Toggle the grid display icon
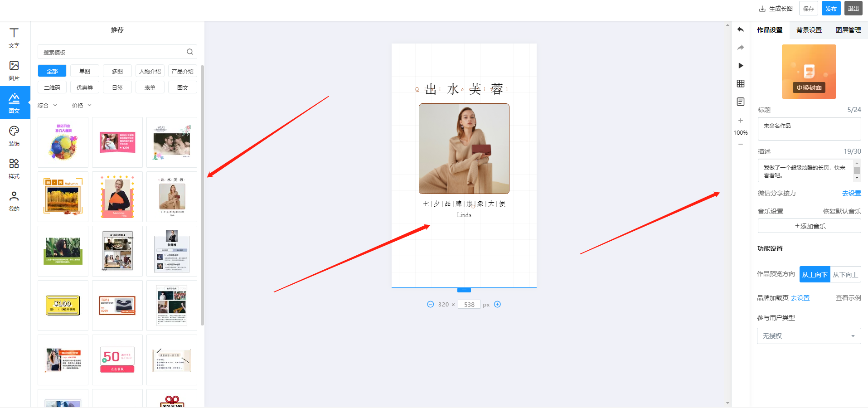868x408 pixels. [741, 83]
